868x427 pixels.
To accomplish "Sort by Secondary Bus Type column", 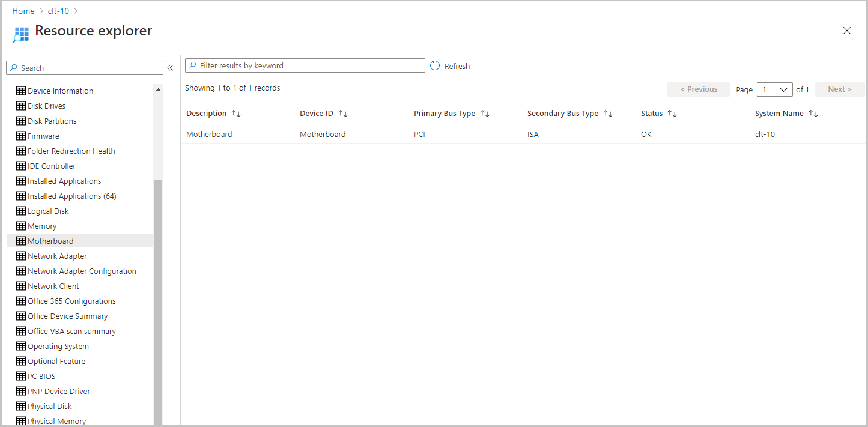I will [608, 114].
